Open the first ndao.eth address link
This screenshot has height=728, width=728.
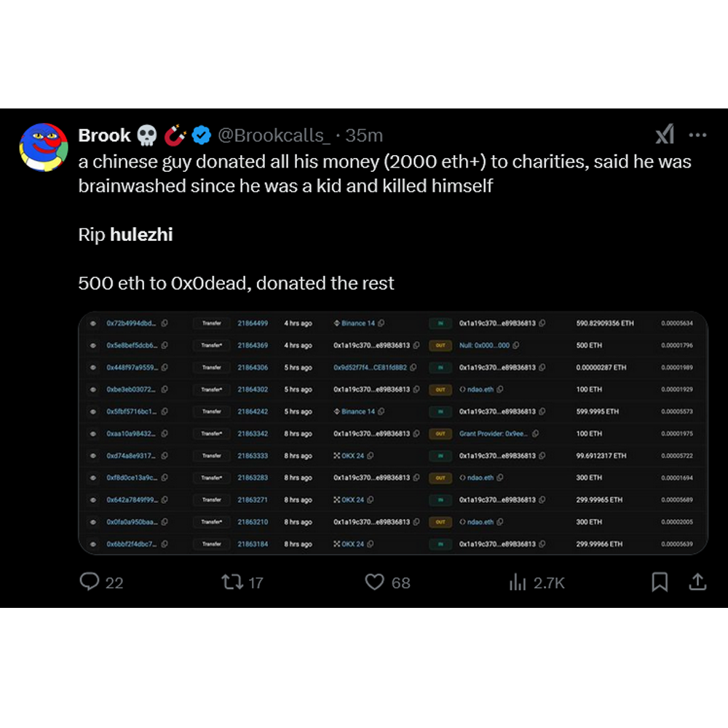pyautogui.click(x=480, y=389)
